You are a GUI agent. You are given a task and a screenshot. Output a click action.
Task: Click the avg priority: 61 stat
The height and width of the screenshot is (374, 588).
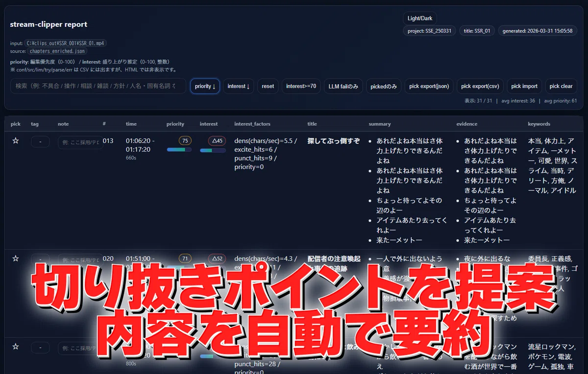coord(561,101)
